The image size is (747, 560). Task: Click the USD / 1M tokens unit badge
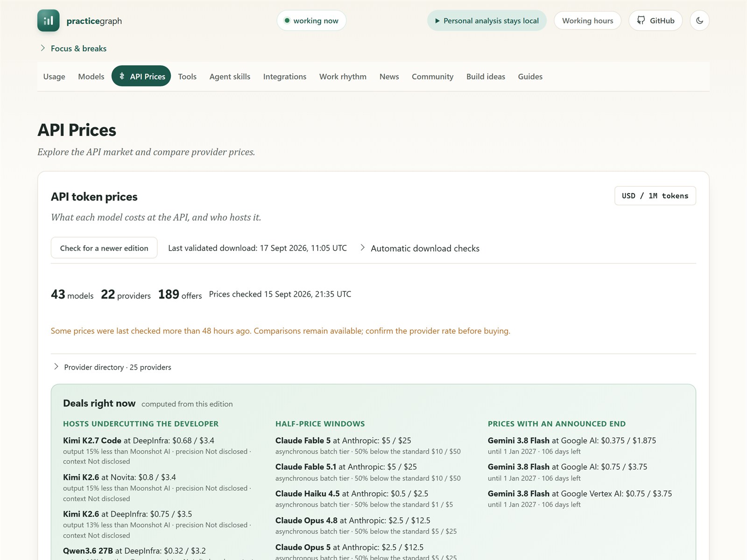point(655,196)
